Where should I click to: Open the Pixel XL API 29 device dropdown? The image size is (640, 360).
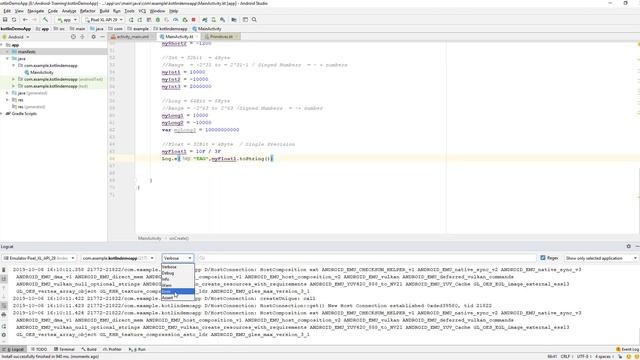103,20
